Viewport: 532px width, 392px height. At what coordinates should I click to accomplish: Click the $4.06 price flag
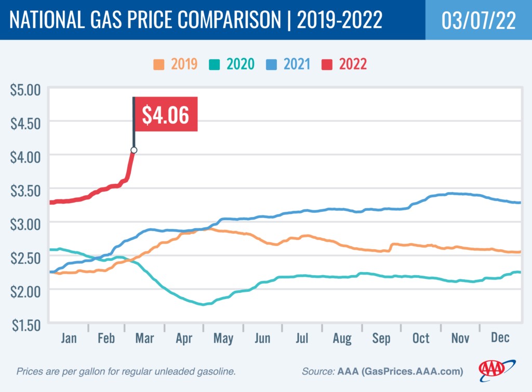point(166,115)
